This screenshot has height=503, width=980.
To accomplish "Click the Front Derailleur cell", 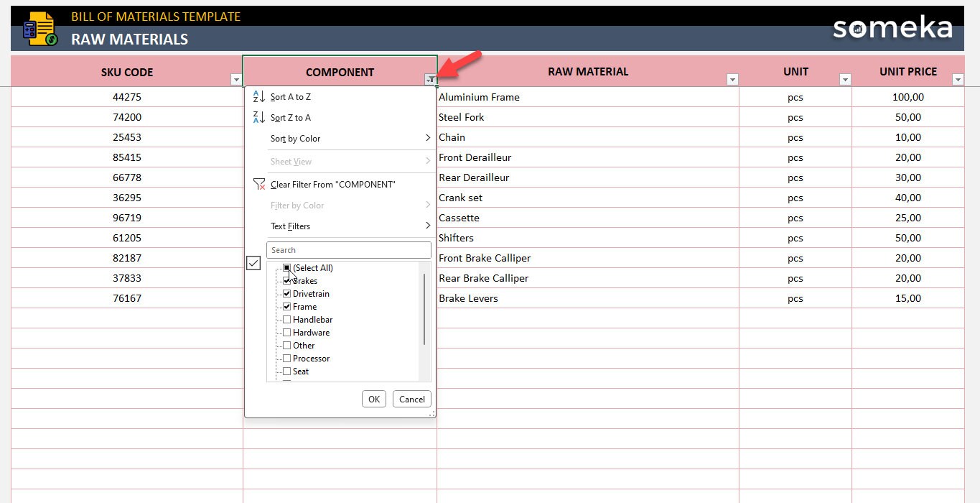I will tap(588, 157).
